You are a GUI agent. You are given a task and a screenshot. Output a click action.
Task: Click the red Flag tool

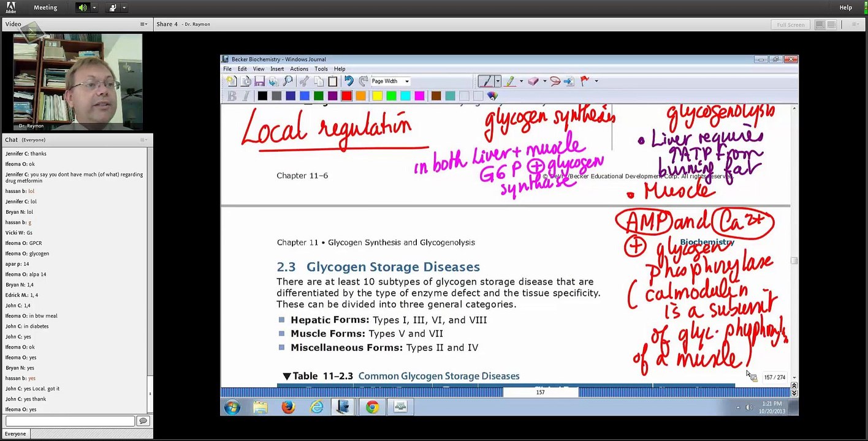click(585, 81)
